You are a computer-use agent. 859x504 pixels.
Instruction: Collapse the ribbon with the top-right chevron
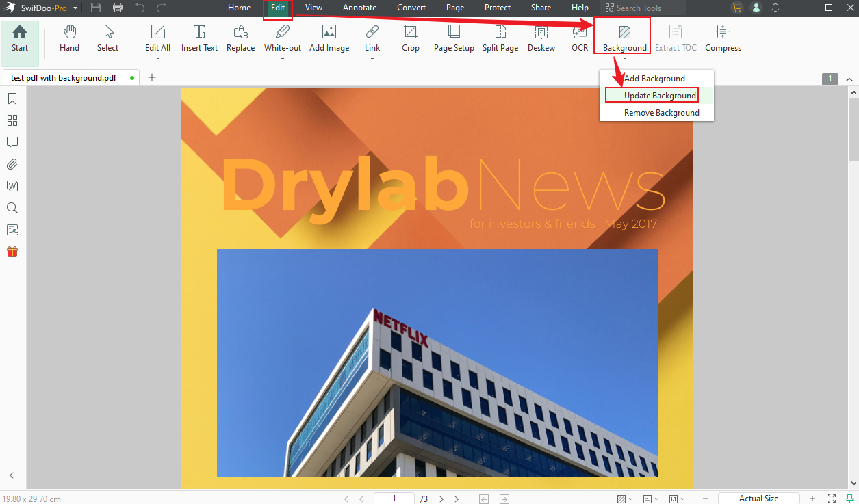point(849,79)
